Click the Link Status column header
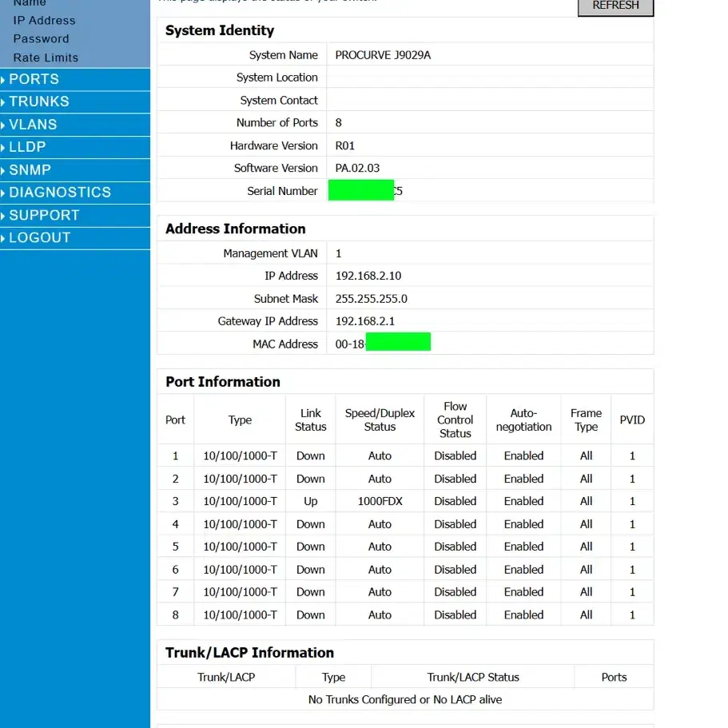 point(311,420)
